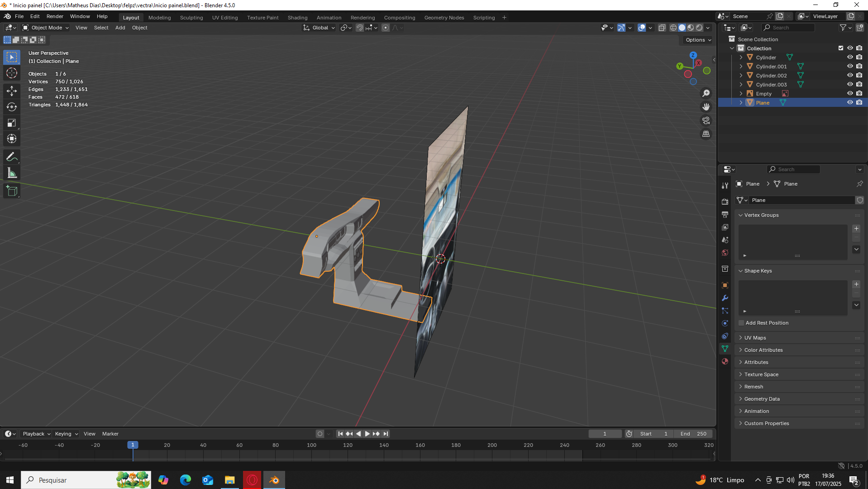Hide the Plane object in viewport
The image size is (868, 489).
(850, 103)
